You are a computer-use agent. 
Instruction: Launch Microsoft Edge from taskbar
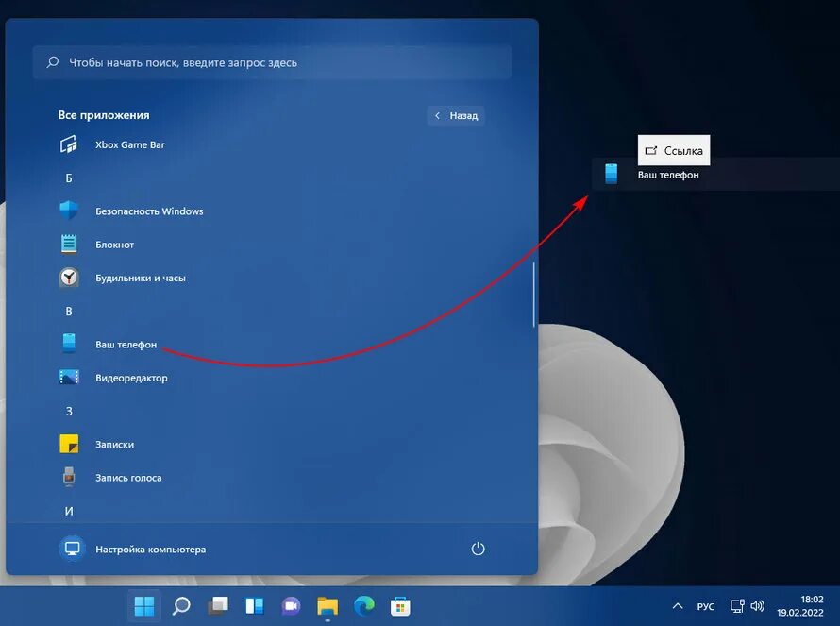tap(364, 606)
